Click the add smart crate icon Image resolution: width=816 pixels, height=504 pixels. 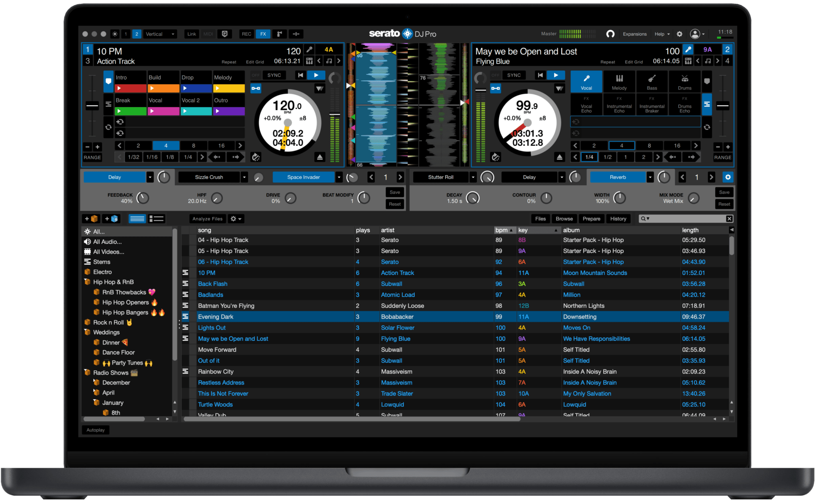coord(111,219)
